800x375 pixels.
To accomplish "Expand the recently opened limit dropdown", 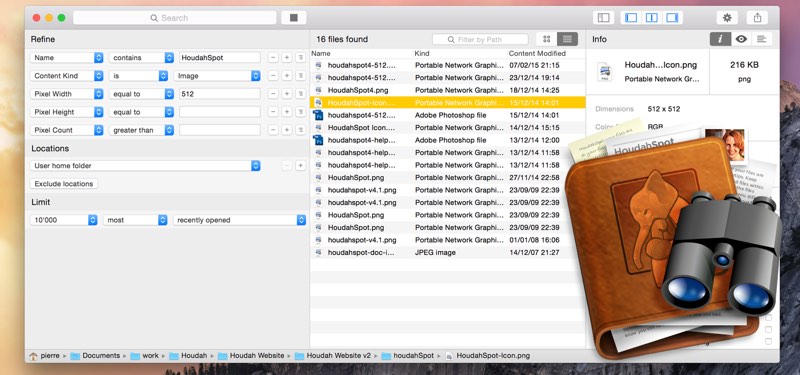I will click(239, 220).
